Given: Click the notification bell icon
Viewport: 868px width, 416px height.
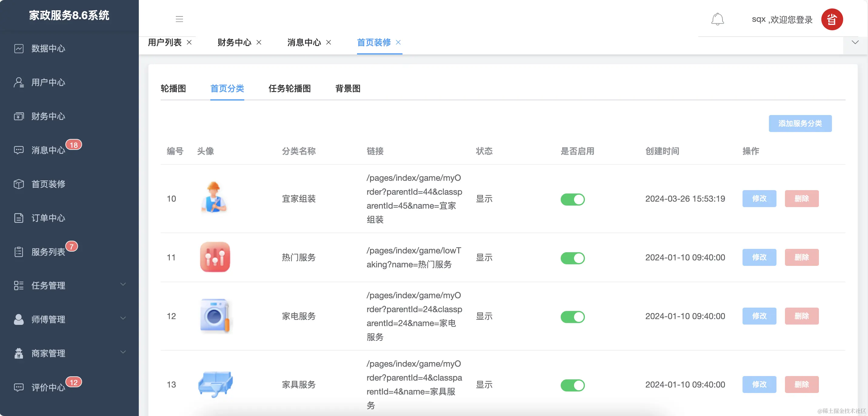Looking at the screenshot, I should click(x=717, y=19).
